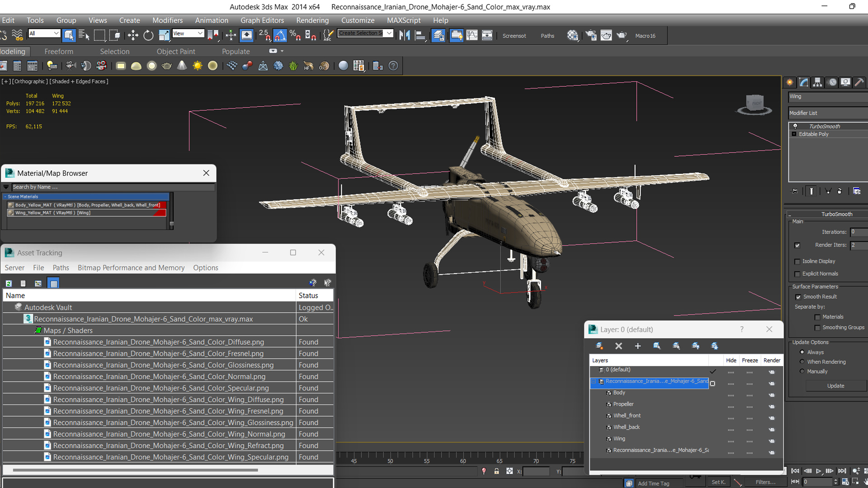Viewport: 868px width, 488px height.
Task: Enable Separate by Materials checkbox
Action: (x=817, y=317)
